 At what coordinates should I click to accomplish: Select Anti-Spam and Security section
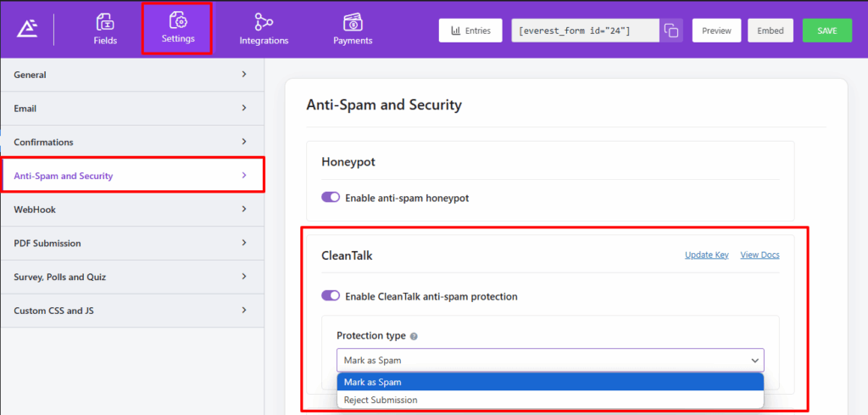point(132,176)
